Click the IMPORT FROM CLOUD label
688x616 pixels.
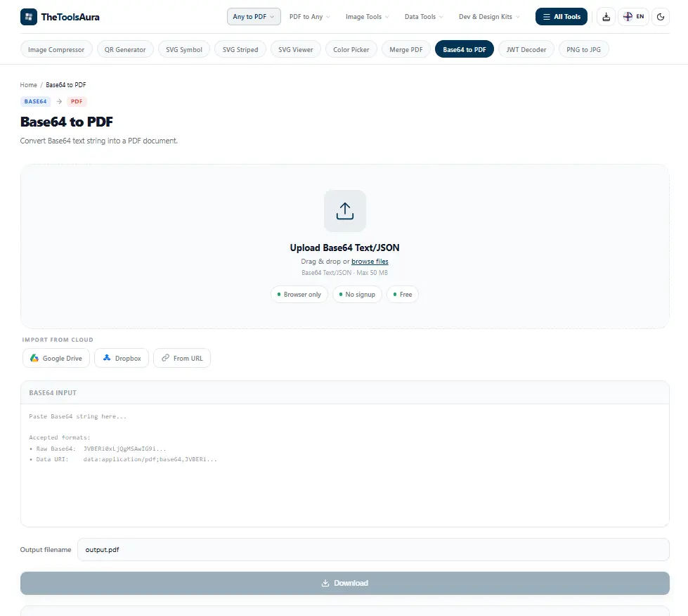click(x=58, y=340)
